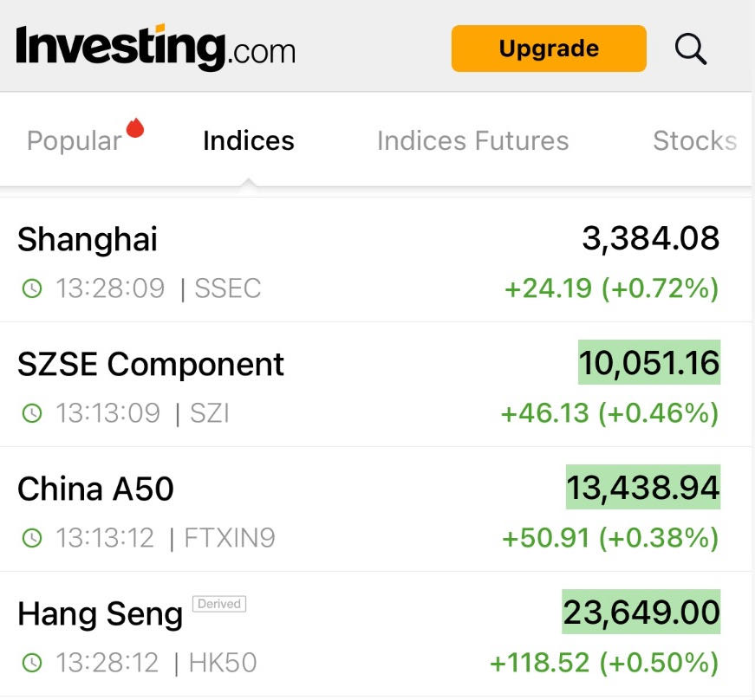Image resolution: width=755 pixels, height=700 pixels.
Task: Click the red flame badge on Popular
Action: [x=134, y=128]
